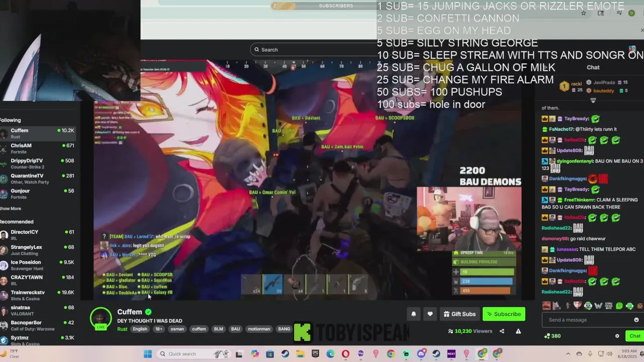The height and width of the screenshot is (362, 644).
Task: Open Ice Poseidon in Recommended list
Action: [x=38, y=265]
